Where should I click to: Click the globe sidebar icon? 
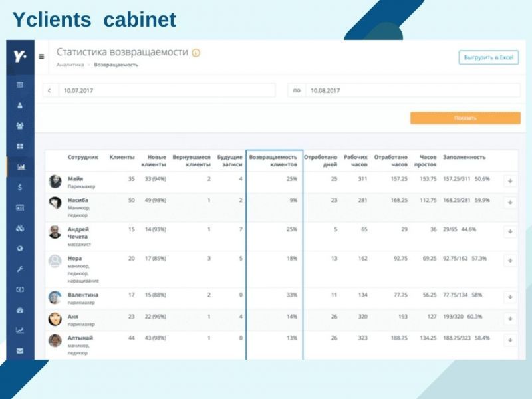[20, 249]
